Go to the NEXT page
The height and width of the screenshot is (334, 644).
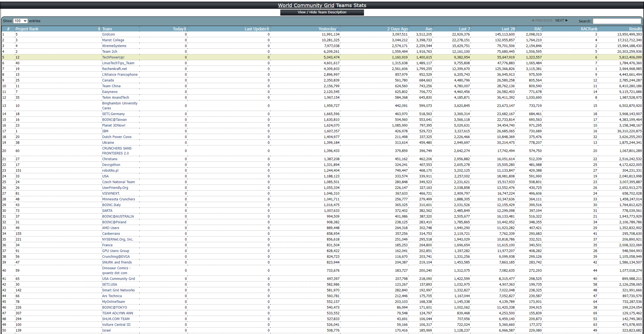[561, 20]
